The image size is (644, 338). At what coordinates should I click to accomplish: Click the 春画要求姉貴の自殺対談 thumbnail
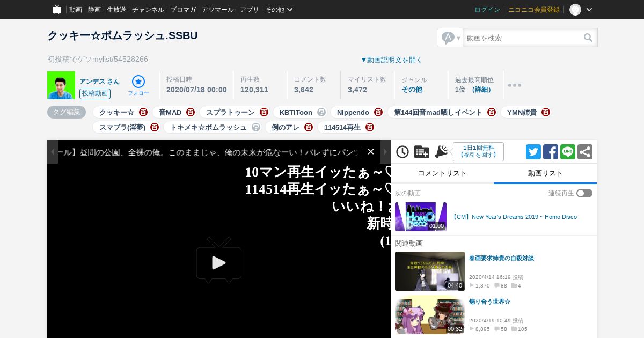click(x=430, y=271)
